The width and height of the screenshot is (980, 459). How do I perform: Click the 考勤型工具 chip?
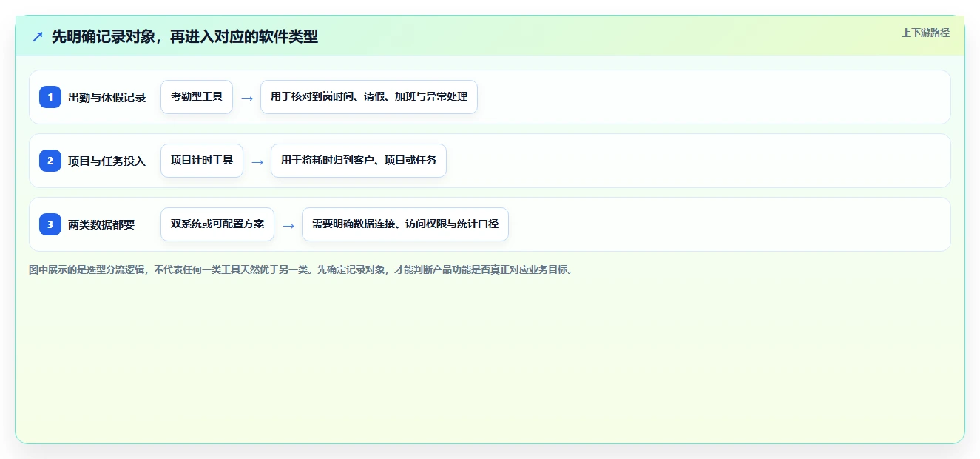[197, 97]
